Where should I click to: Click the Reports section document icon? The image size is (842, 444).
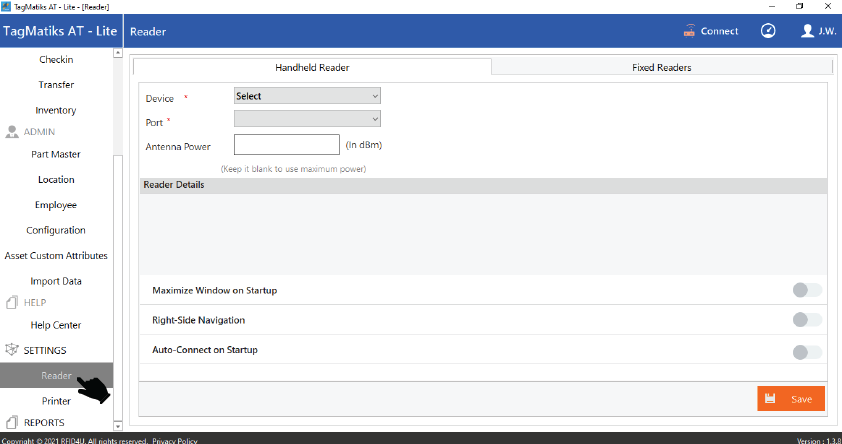(x=13, y=422)
